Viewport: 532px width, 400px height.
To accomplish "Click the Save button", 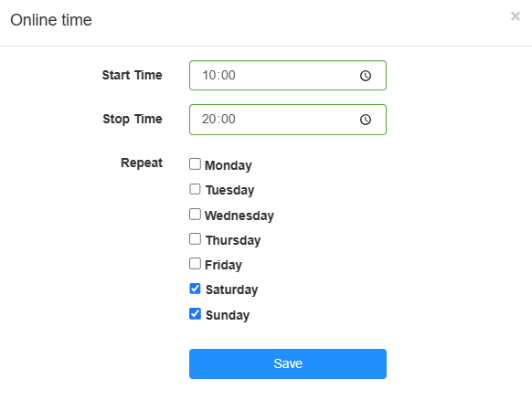I will pyautogui.click(x=288, y=363).
